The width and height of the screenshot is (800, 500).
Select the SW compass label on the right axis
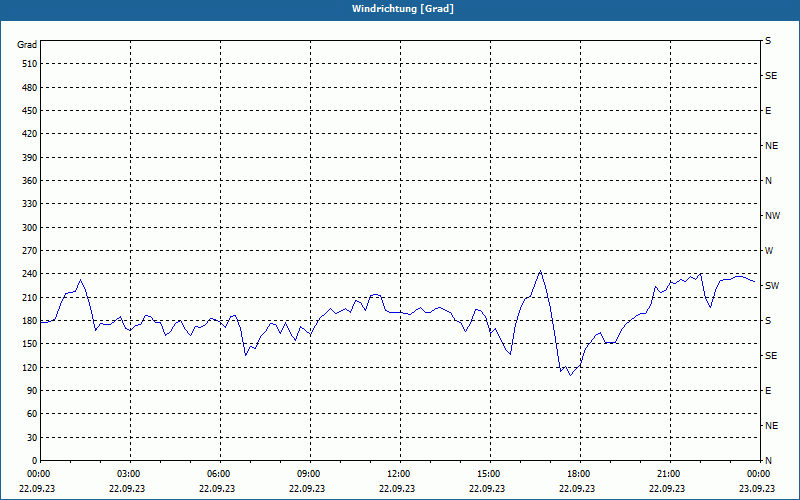click(772, 286)
